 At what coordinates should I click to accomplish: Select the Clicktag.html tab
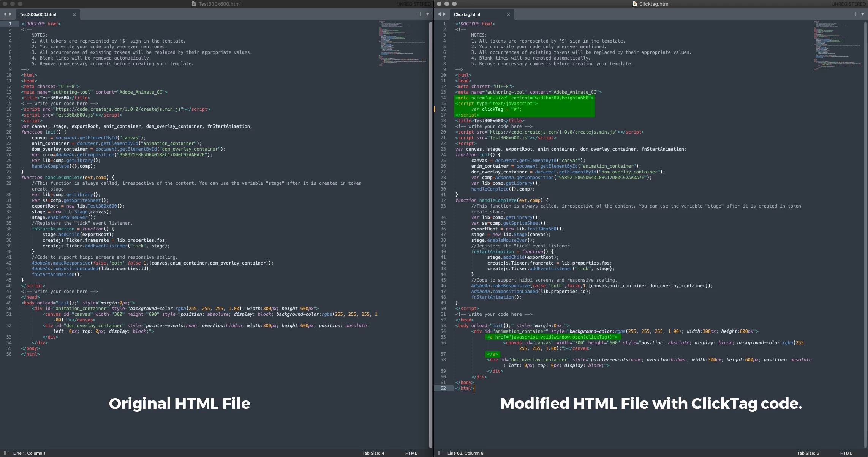point(467,14)
